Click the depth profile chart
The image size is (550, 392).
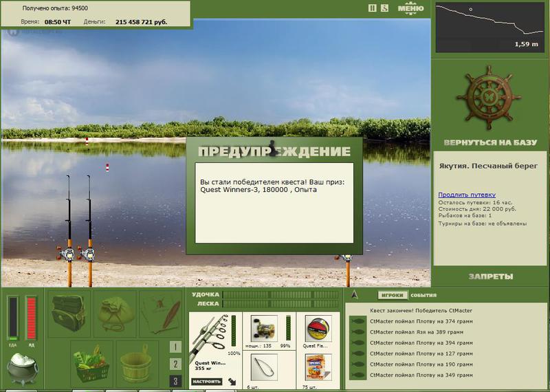489,27
